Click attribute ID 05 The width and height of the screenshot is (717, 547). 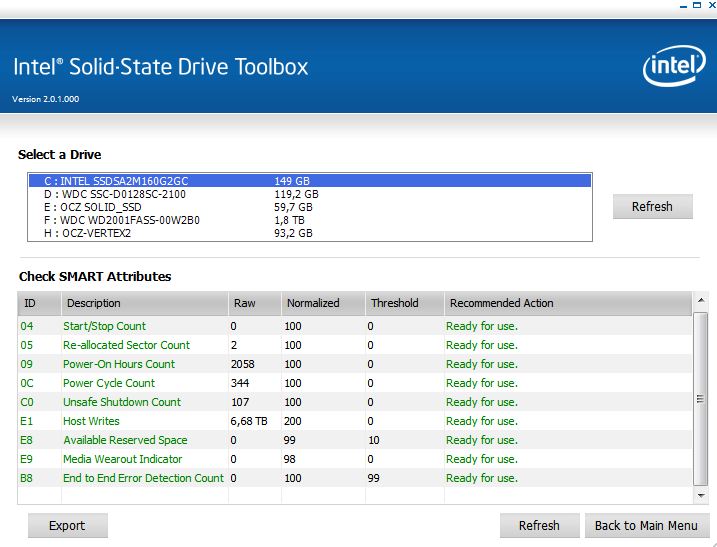point(27,345)
